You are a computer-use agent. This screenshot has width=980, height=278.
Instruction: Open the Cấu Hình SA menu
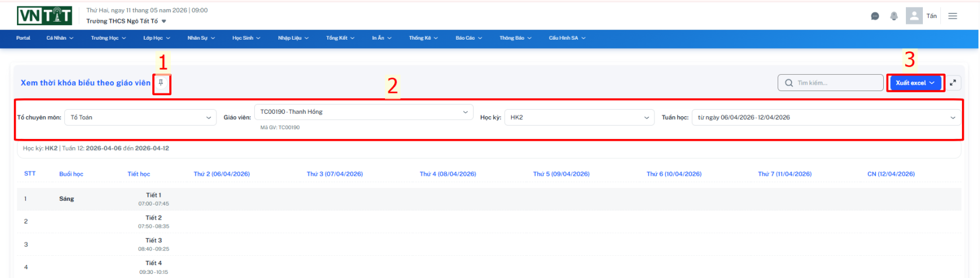[567, 38]
